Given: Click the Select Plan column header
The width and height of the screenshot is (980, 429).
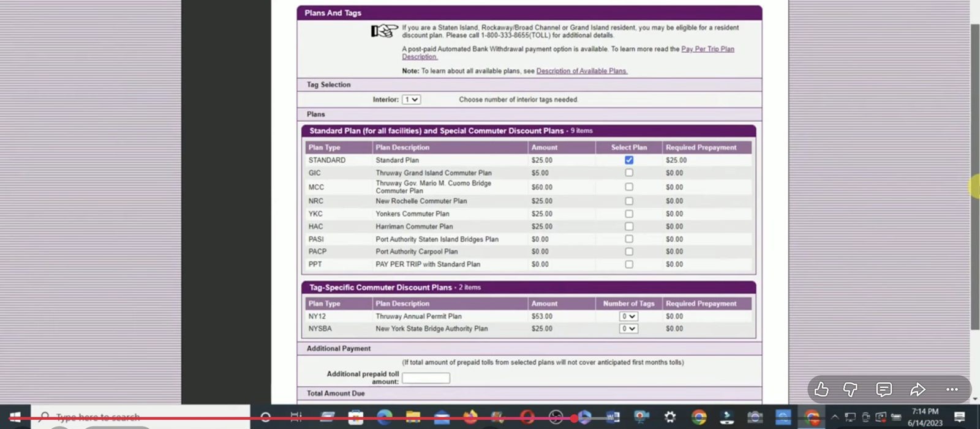Looking at the screenshot, I should [629, 147].
